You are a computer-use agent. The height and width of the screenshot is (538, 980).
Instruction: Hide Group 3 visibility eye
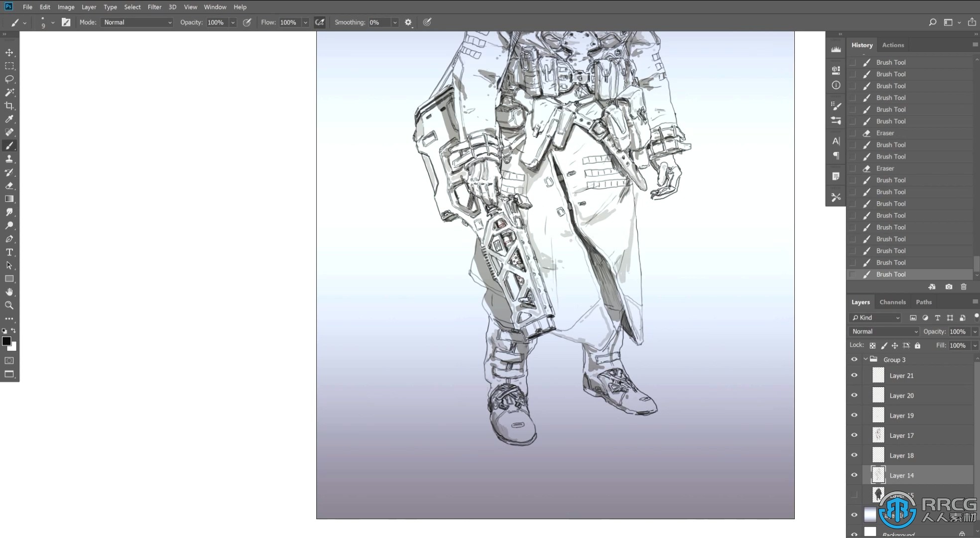855,359
